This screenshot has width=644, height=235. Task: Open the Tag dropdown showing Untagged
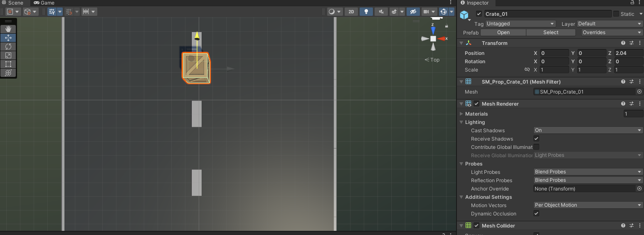tap(520, 24)
